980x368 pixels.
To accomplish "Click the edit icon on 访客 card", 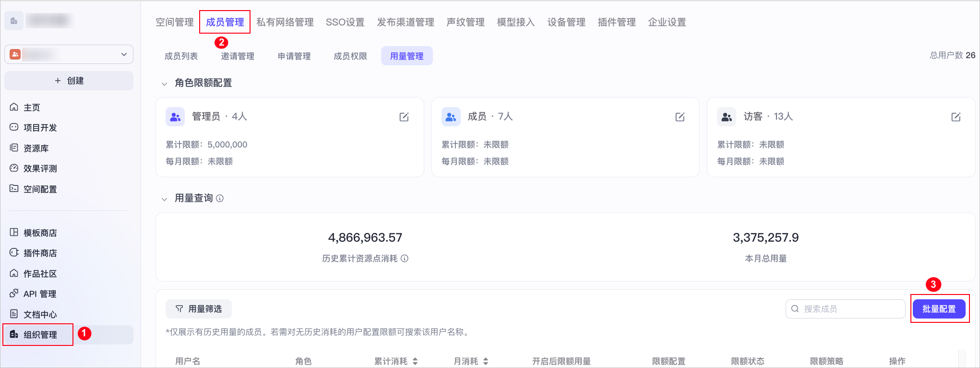I will [956, 117].
